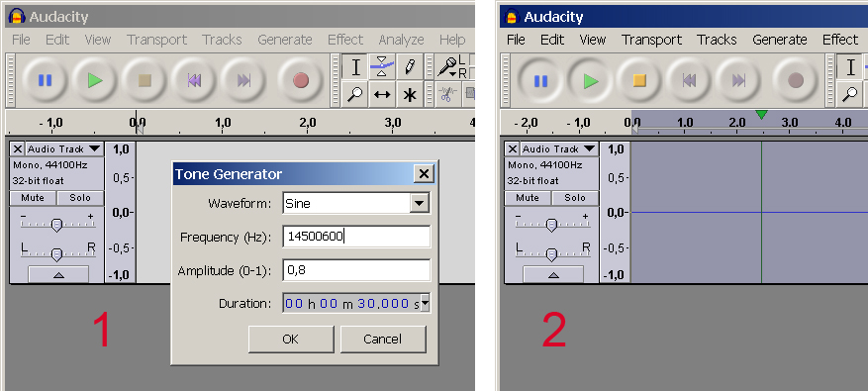Open View menu in inactive gray-titled Audacity window
868x391 pixels.
tap(98, 40)
